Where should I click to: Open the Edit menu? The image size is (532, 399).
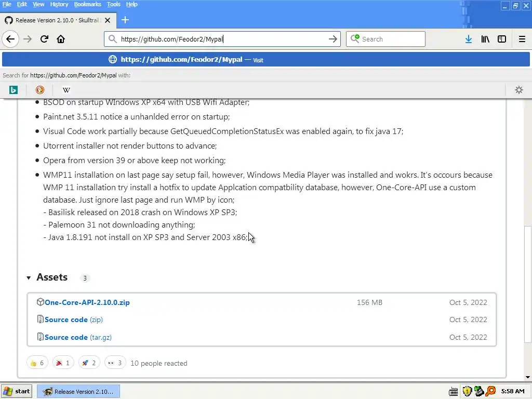[22, 4]
